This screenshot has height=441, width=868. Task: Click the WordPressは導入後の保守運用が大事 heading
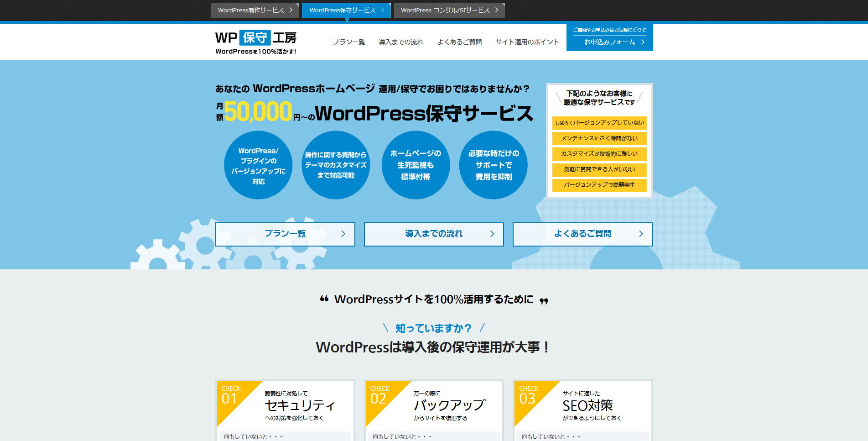point(433,347)
